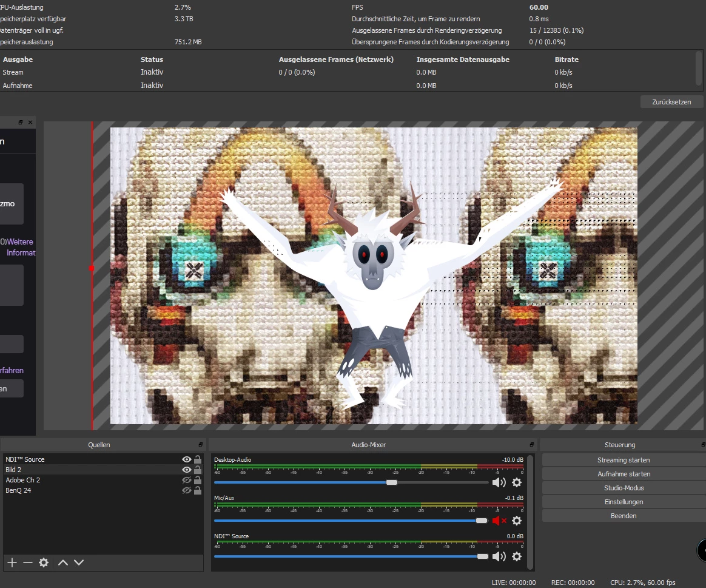Click the Mic/Aux -0.1 dB value
This screenshot has width=706, height=588.
point(514,498)
